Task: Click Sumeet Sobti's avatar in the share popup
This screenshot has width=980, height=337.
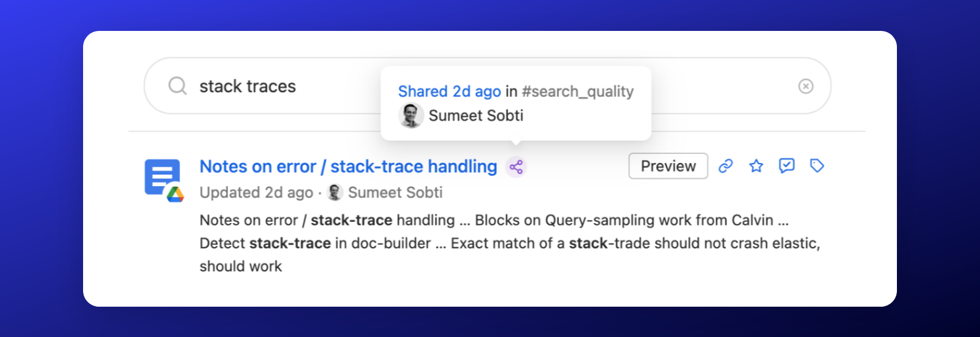Action: pos(411,115)
